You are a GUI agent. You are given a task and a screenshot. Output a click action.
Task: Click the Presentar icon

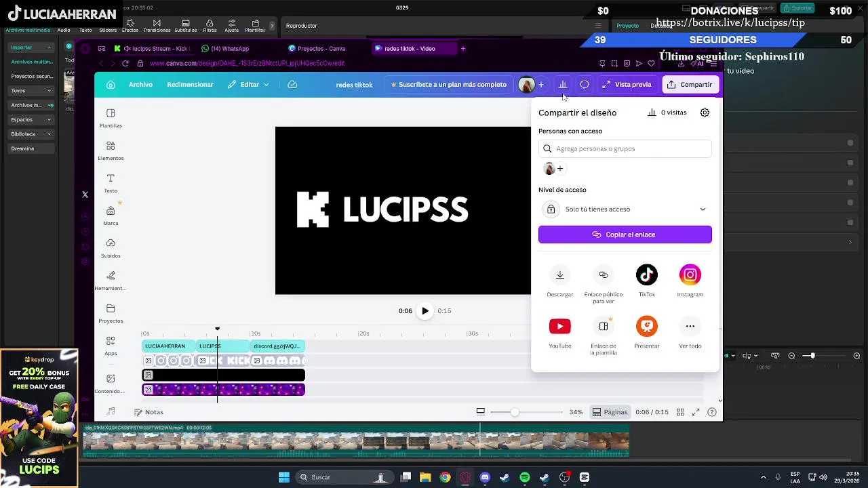(x=646, y=326)
